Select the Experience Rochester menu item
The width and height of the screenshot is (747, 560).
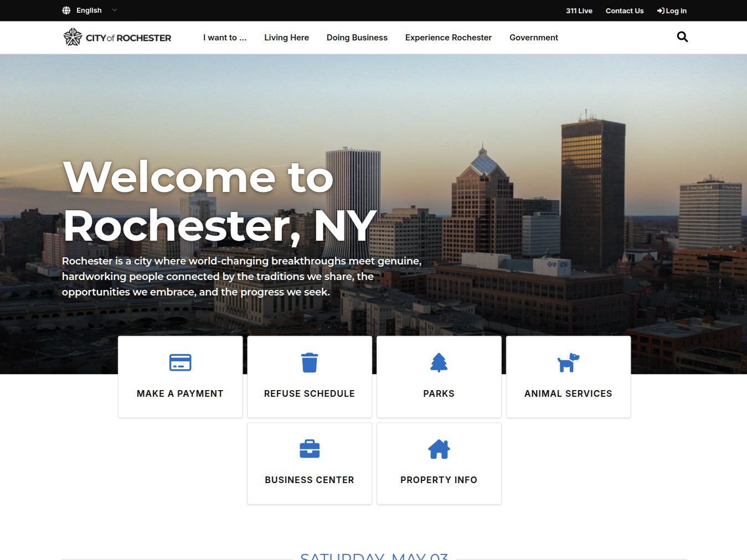tap(448, 37)
